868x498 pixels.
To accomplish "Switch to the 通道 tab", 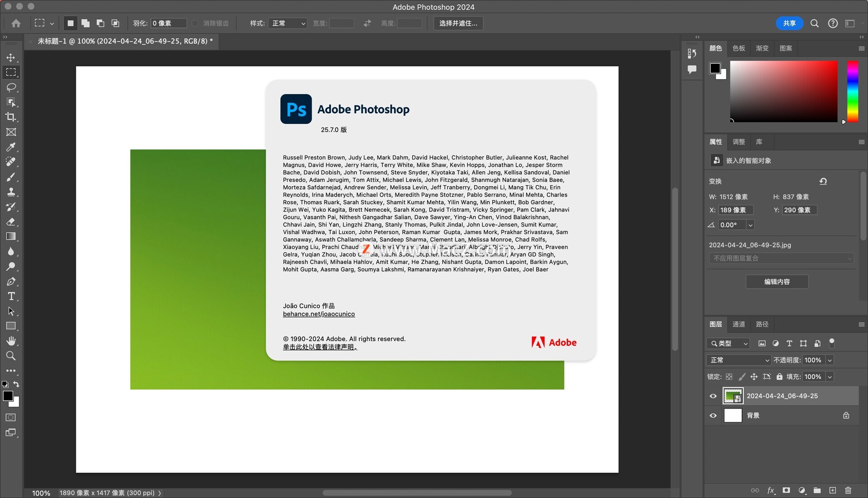I will click(739, 324).
